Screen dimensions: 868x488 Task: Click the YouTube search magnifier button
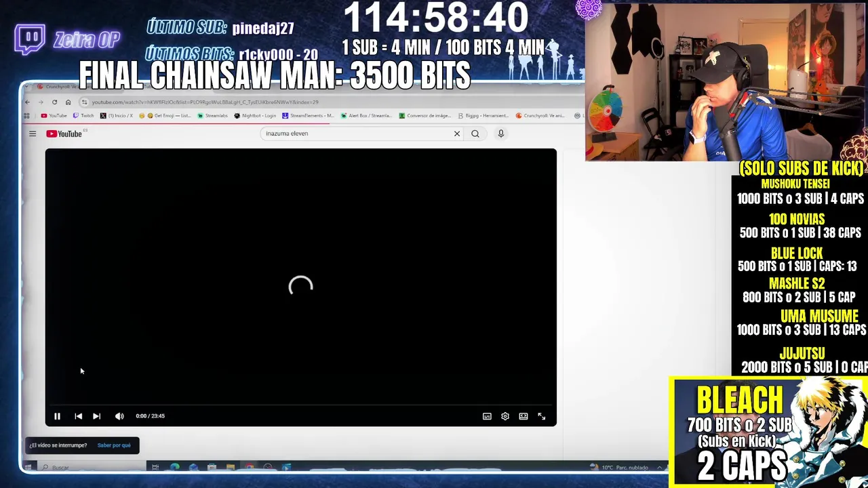475,134
